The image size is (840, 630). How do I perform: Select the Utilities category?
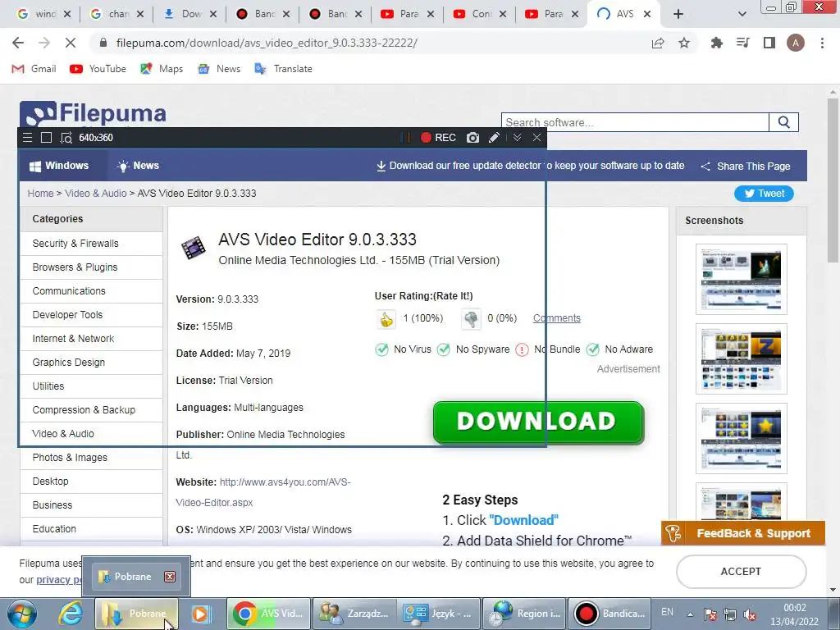pyautogui.click(x=91, y=386)
